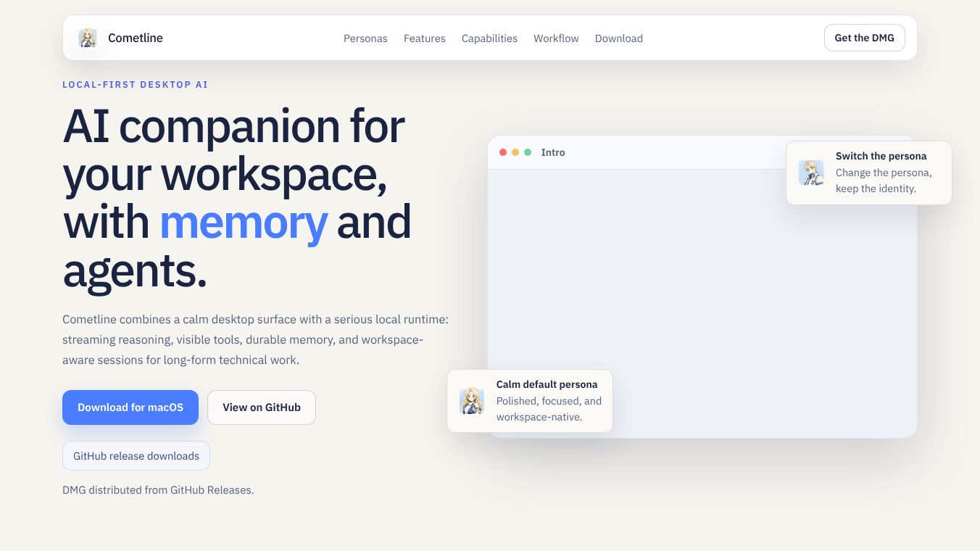980x551 pixels.
Task: Open the Download nav link
Action: click(619, 38)
